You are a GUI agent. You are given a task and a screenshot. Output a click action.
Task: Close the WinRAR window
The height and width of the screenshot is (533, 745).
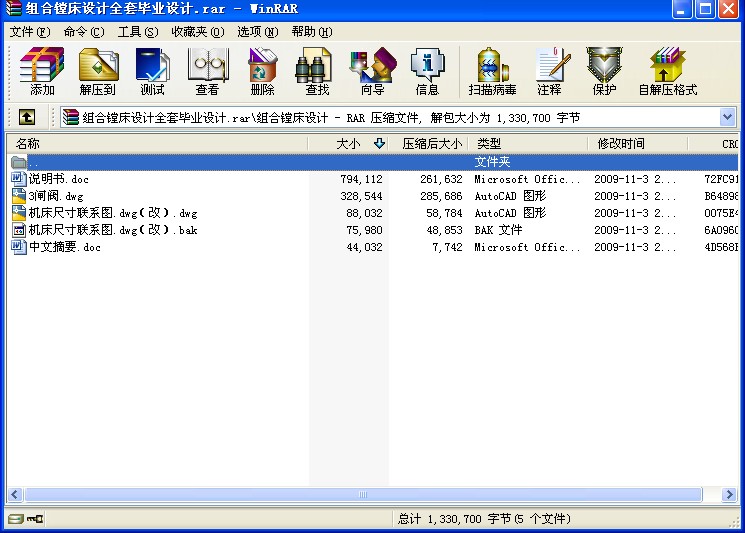click(728, 9)
